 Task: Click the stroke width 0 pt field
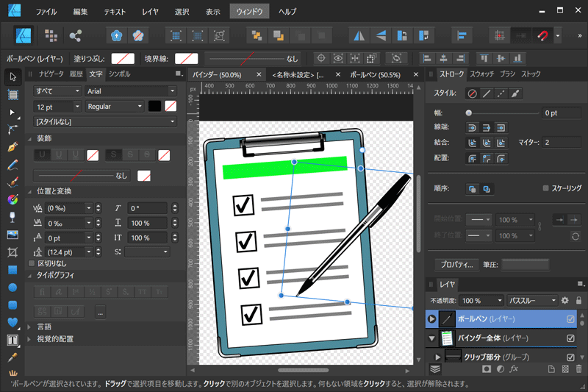click(x=562, y=113)
